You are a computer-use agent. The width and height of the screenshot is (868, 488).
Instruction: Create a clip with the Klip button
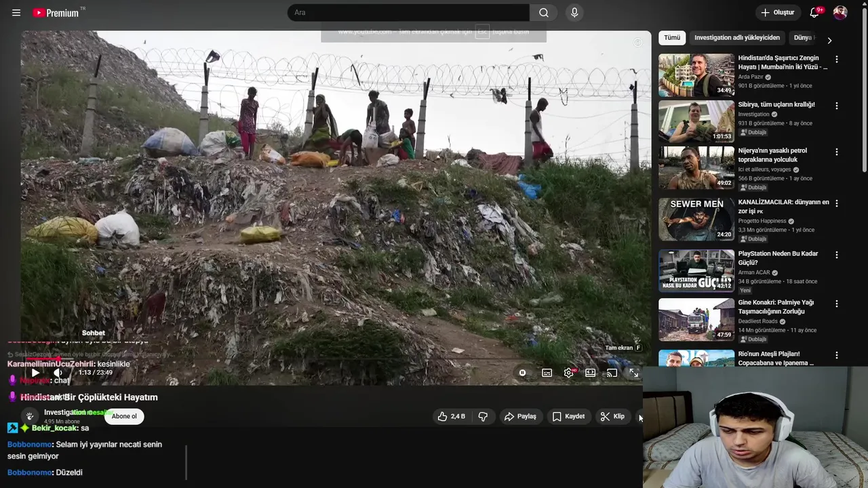point(612,416)
